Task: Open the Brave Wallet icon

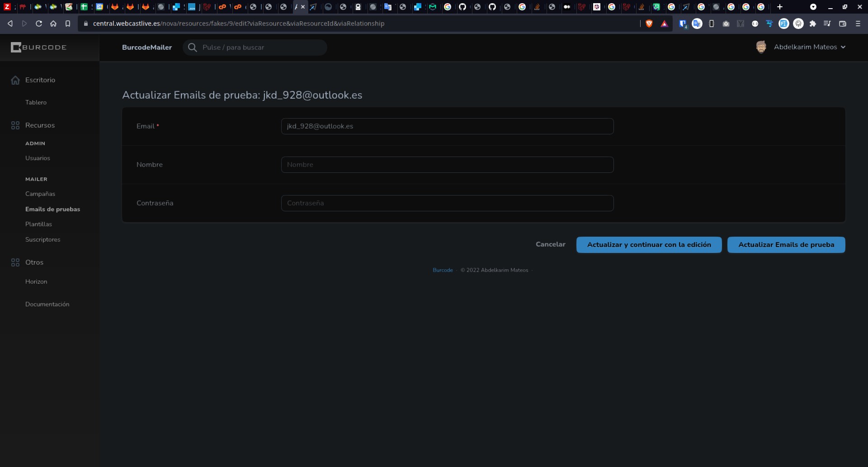Action: coord(843,24)
